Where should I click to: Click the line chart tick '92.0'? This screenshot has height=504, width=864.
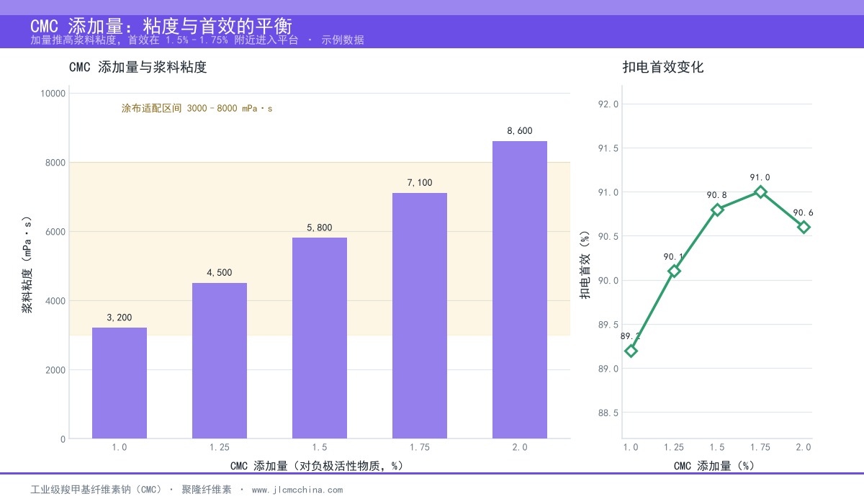point(608,104)
